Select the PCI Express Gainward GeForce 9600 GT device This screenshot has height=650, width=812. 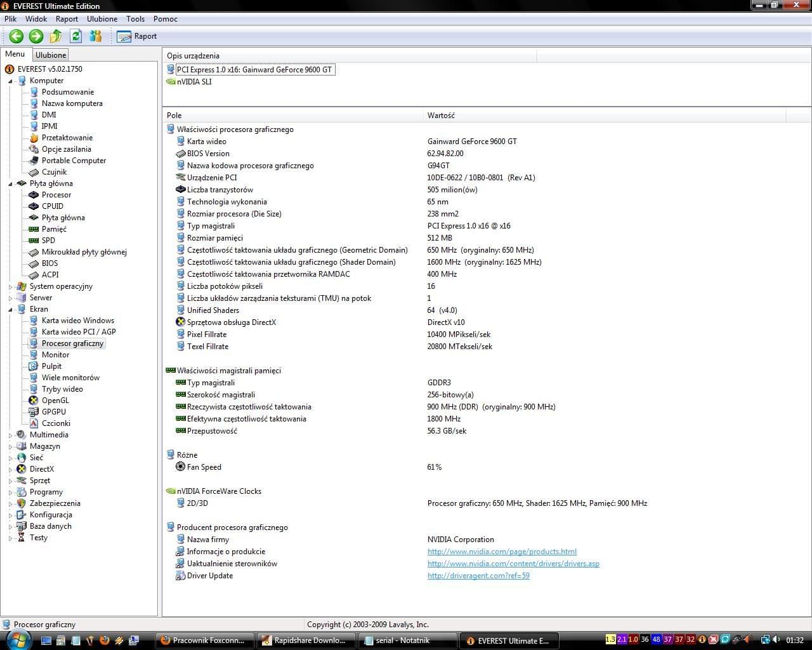(254, 70)
